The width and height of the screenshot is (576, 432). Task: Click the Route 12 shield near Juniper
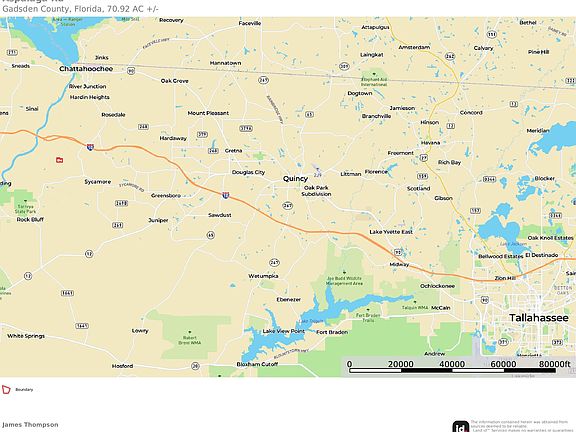tap(89, 254)
